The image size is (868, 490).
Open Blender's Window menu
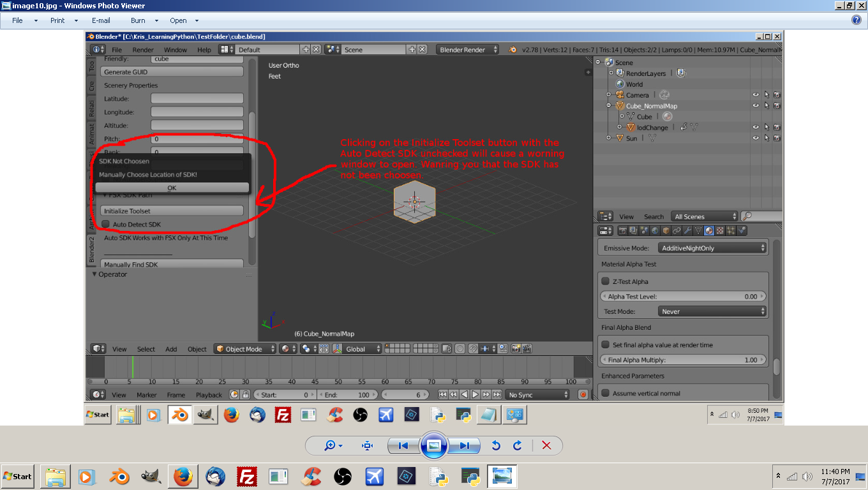coord(176,50)
